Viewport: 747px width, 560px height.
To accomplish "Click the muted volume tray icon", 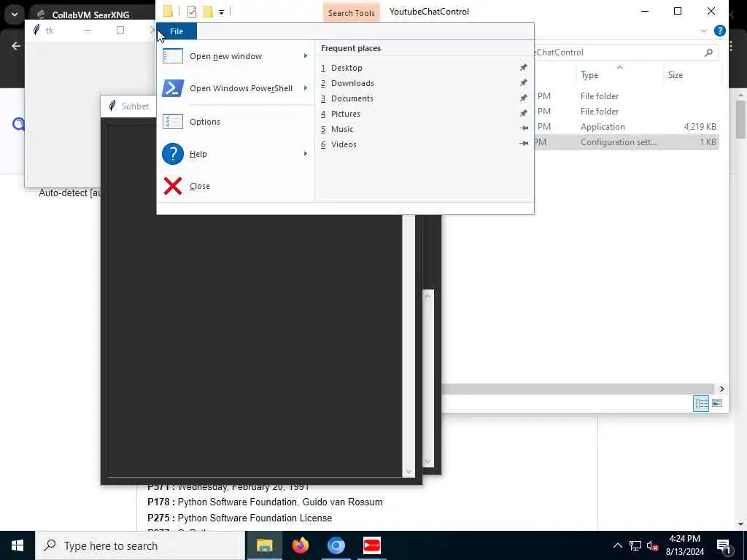I will [653, 545].
